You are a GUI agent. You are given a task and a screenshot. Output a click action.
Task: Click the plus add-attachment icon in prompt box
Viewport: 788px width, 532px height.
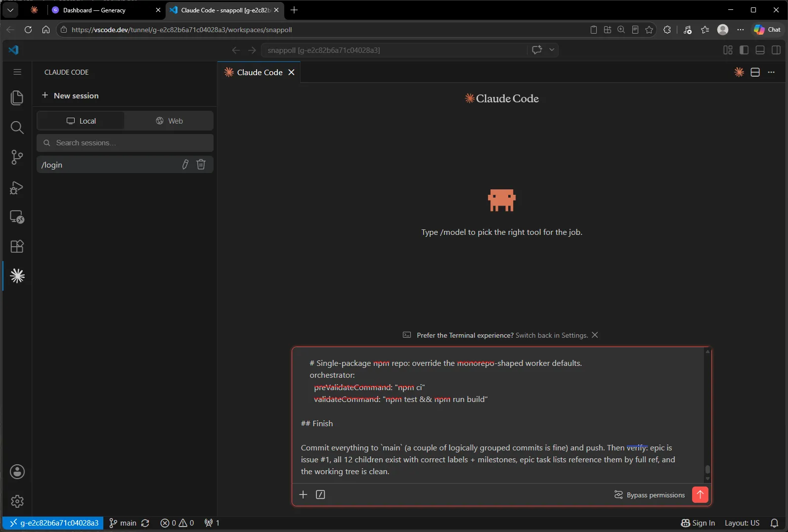(x=304, y=494)
